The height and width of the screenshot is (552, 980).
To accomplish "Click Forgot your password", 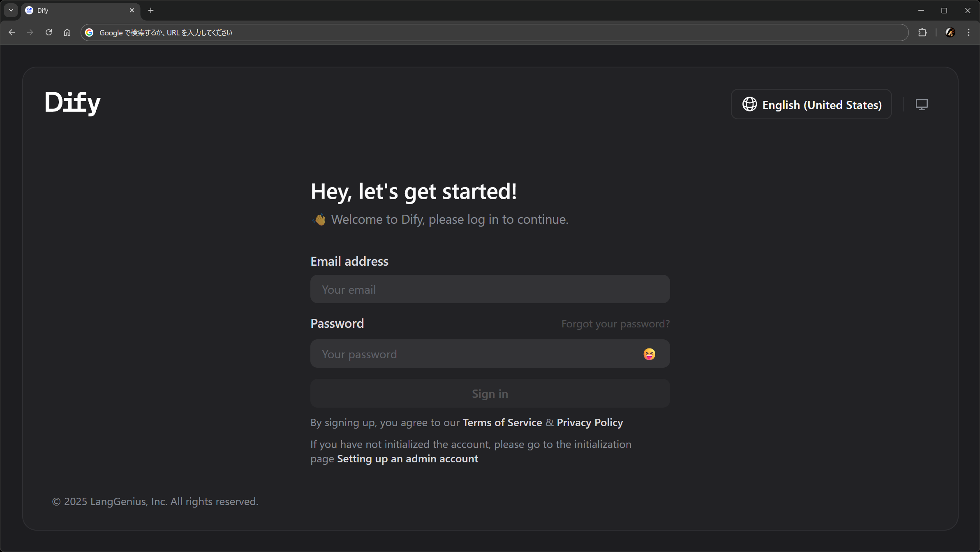I will 615,324.
